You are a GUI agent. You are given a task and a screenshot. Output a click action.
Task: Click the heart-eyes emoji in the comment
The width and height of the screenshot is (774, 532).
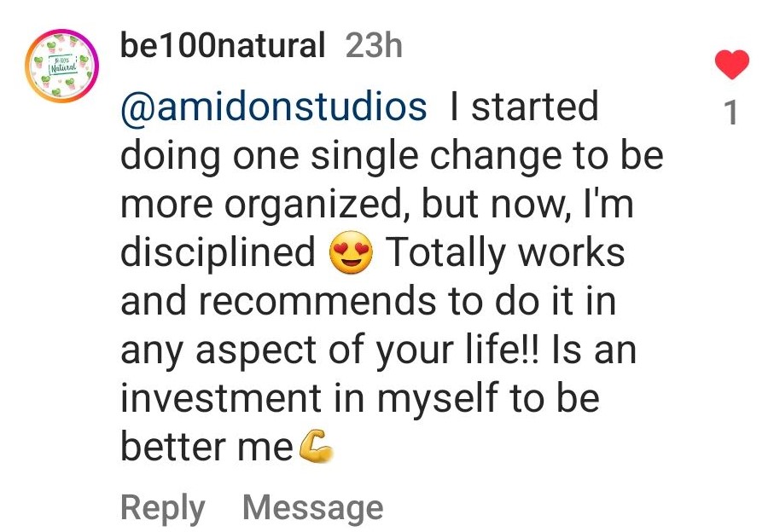click(x=351, y=254)
